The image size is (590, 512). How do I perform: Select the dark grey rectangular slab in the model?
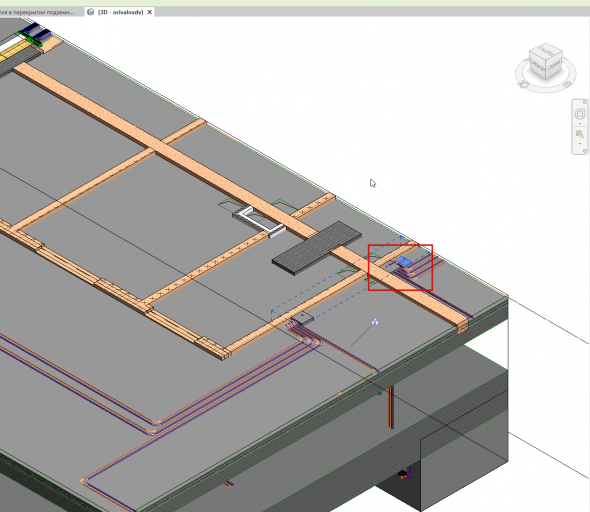pyautogui.click(x=317, y=248)
